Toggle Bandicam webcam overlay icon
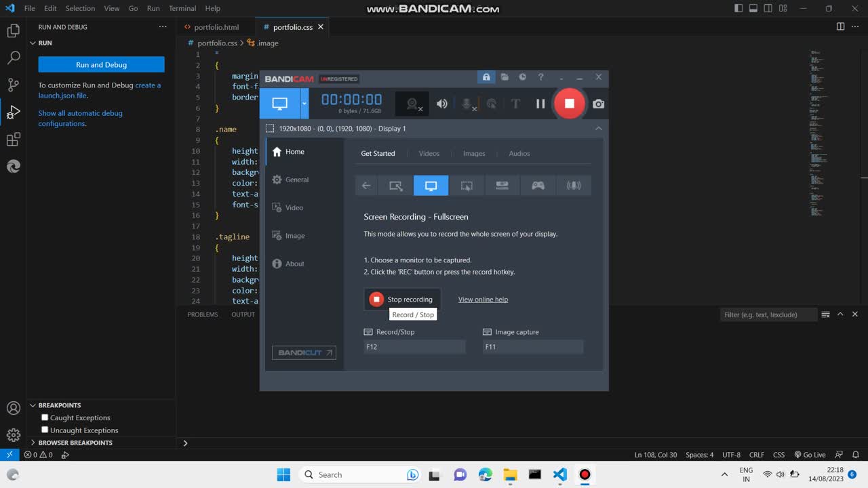868x488 pixels. [412, 104]
